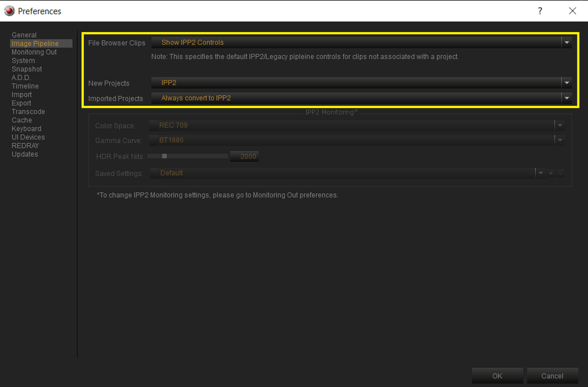This screenshot has width=588, height=387.
Task: Click the HDR Peak Nits slider handle
Action: (x=165, y=156)
